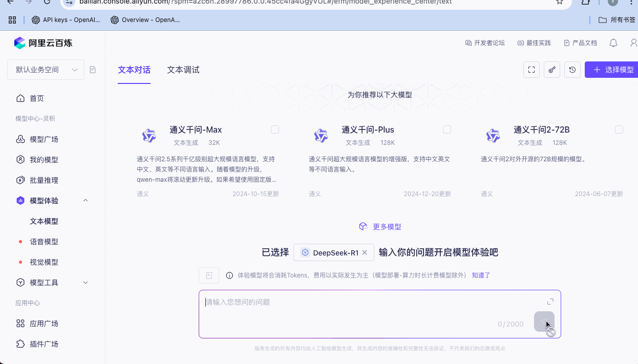Focus the question input text area

point(380,314)
